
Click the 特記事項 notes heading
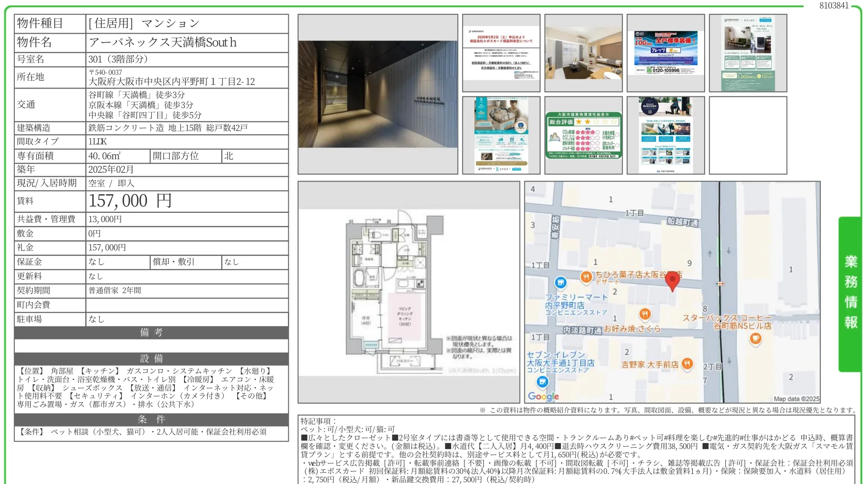(318, 421)
